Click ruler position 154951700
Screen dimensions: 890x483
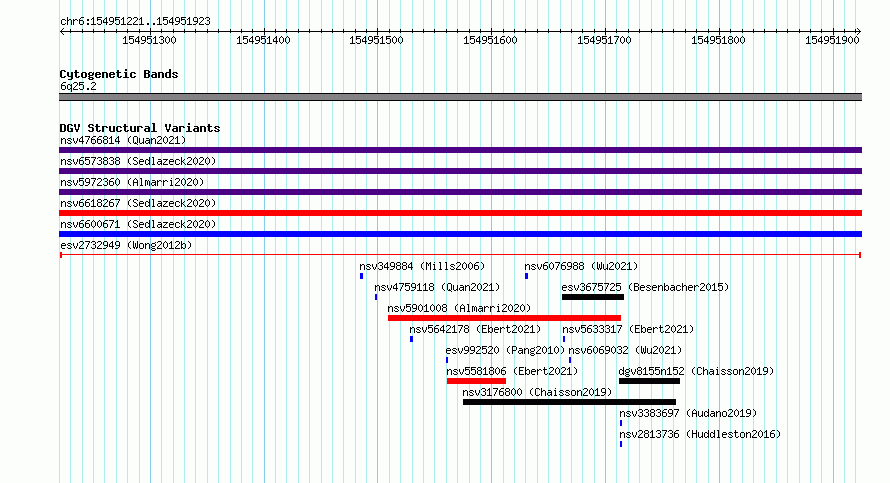(x=604, y=40)
